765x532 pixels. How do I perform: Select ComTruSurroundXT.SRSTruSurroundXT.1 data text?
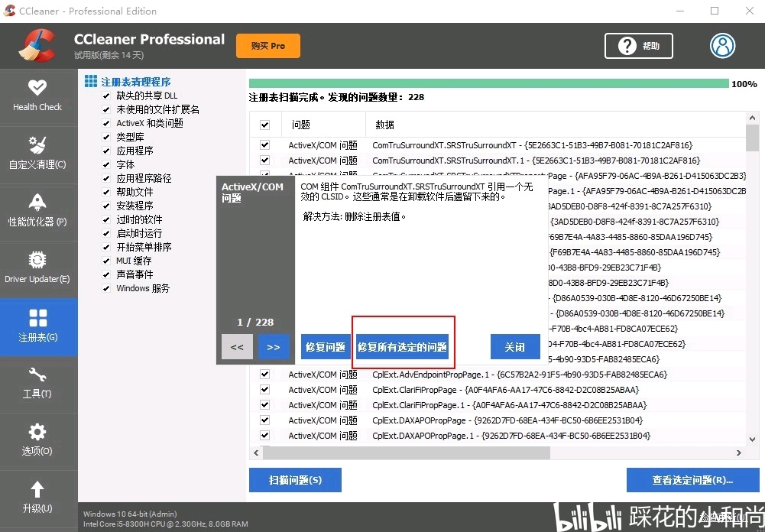(x=536, y=160)
